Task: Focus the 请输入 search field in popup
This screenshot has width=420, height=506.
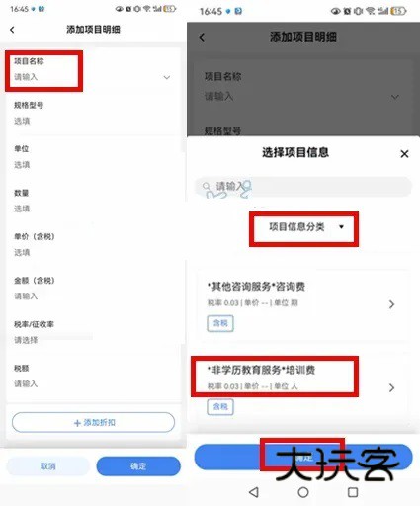Action: coord(303,187)
